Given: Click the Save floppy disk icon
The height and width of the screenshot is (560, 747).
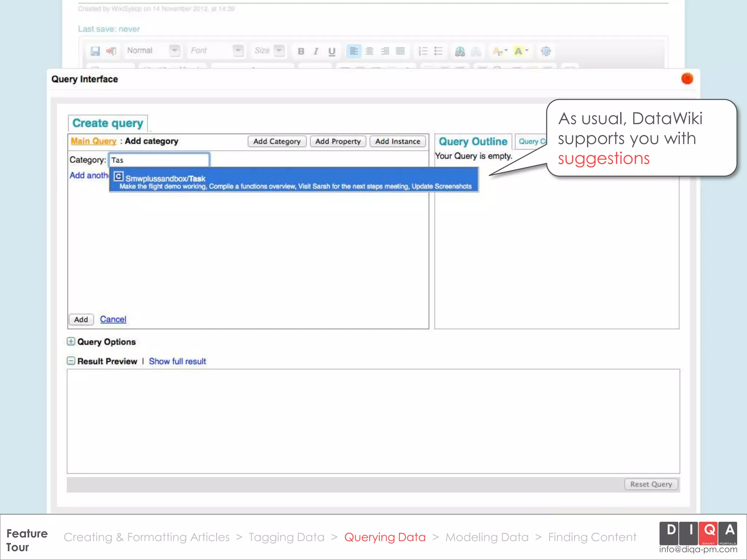Looking at the screenshot, I should pos(95,51).
